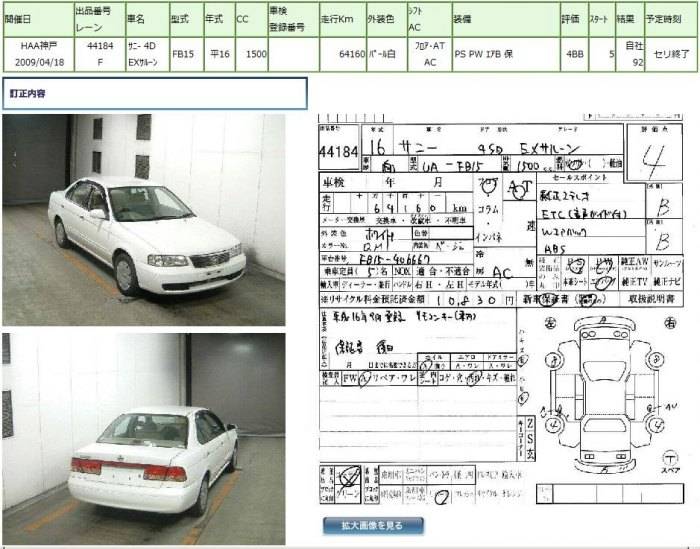This screenshot has height=549, width=700.
Task: Open the front view car photo
Action: 143,220
